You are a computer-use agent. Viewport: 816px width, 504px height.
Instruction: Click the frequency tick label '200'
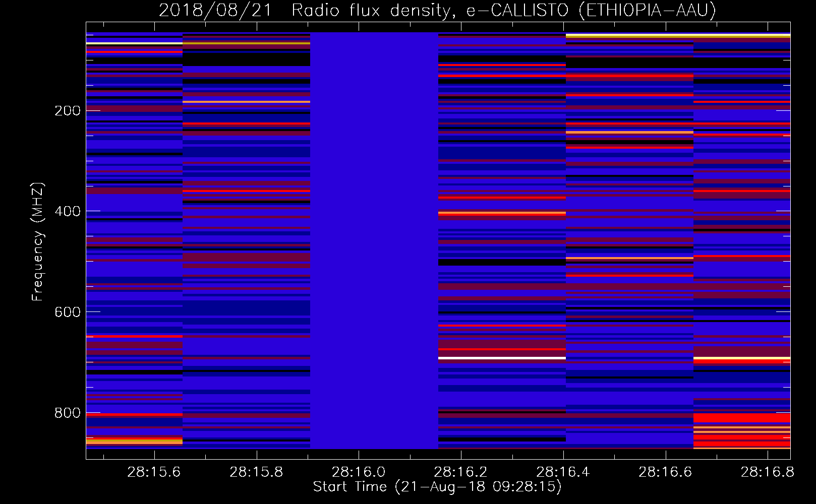[68, 110]
